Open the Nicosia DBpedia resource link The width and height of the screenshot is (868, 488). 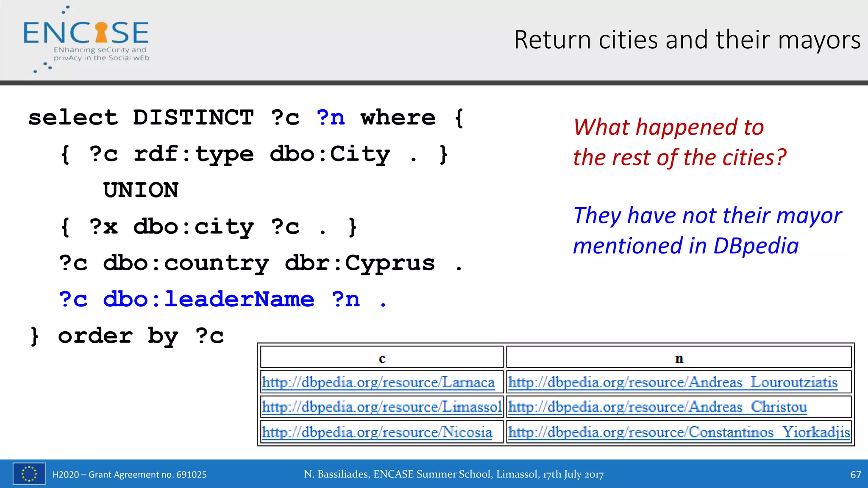[x=377, y=433]
